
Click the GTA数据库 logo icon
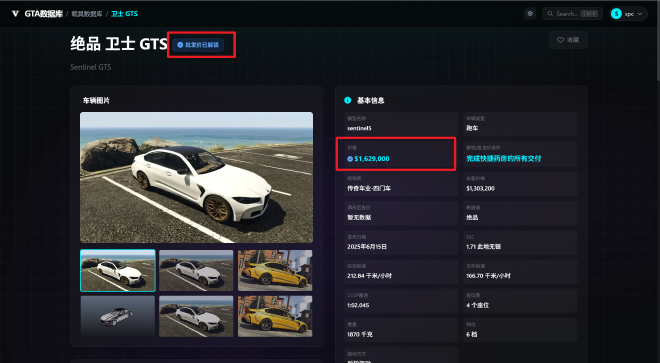pyautogui.click(x=15, y=13)
